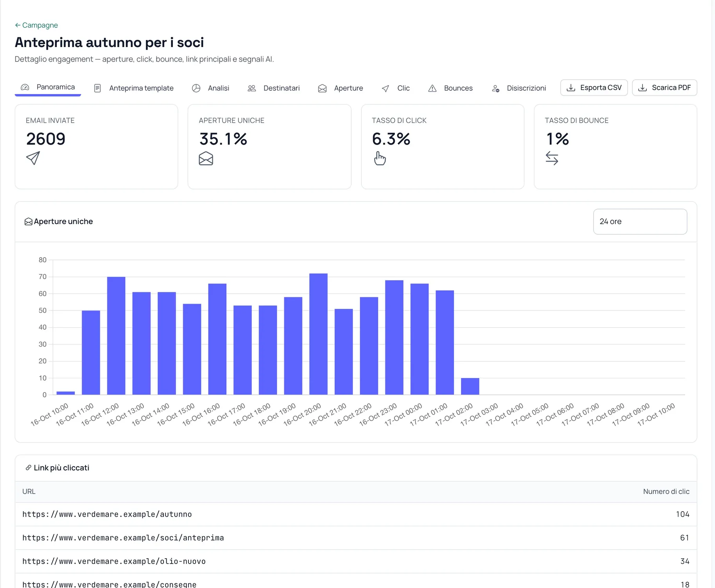
Task: Click the envelope icon on Aperture tab
Action: point(322,88)
